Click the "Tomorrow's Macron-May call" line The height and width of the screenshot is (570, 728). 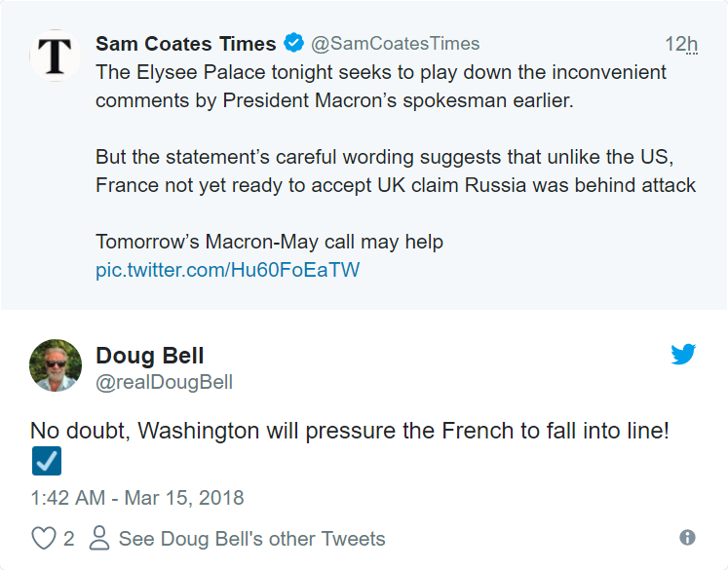pos(269,242)
